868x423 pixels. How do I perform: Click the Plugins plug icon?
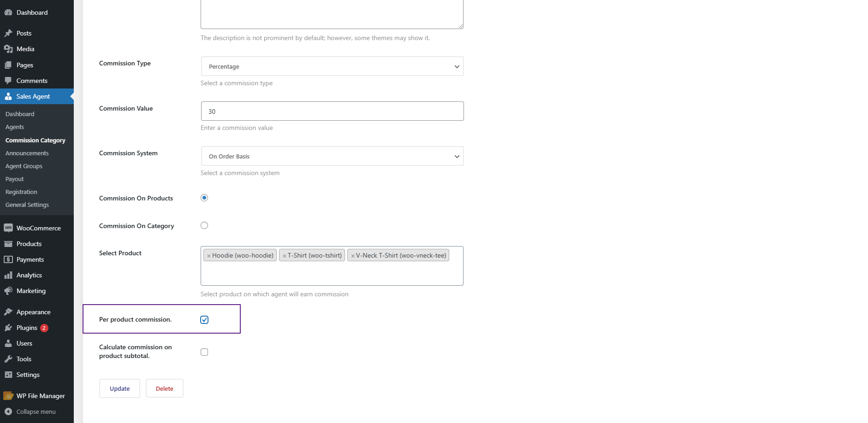tap(8, 328)
